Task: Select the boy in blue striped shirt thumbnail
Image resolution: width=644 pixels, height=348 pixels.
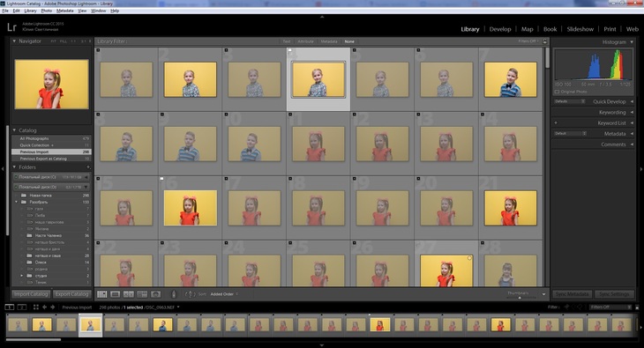Action: pos(511,79)
